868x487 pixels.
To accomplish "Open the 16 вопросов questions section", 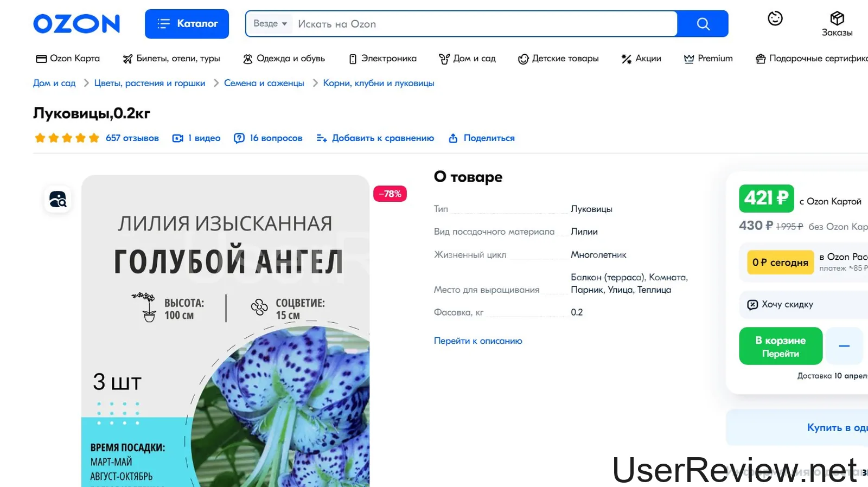I will [x=268, y=138].
